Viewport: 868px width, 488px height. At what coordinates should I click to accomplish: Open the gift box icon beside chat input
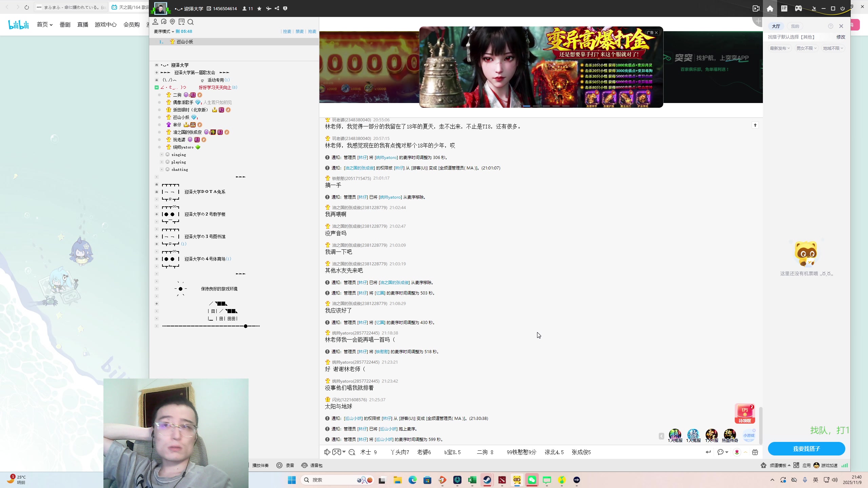755,452
